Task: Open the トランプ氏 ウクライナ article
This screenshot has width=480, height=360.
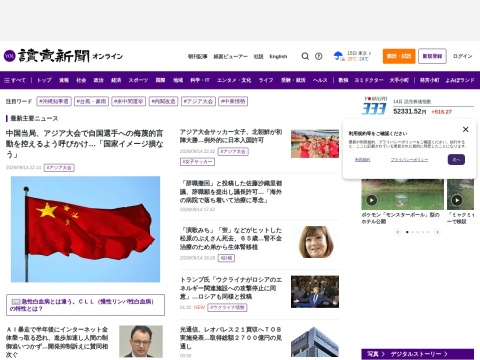Action: click(231, 288)
